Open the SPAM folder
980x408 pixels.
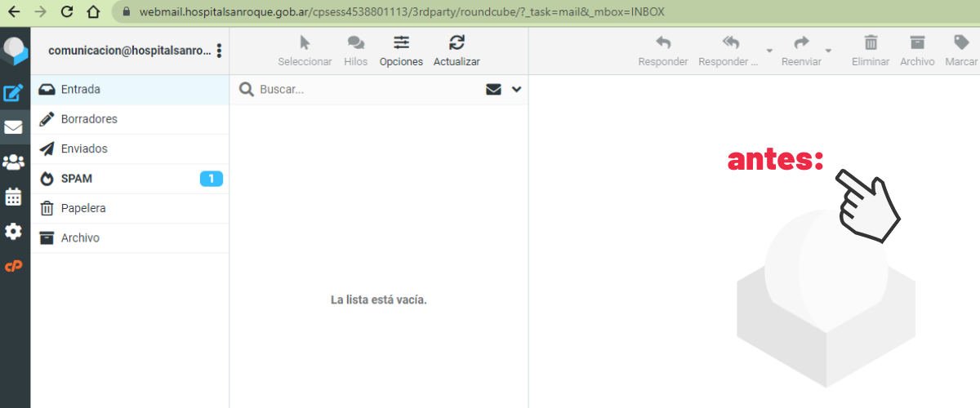point(130,179)
